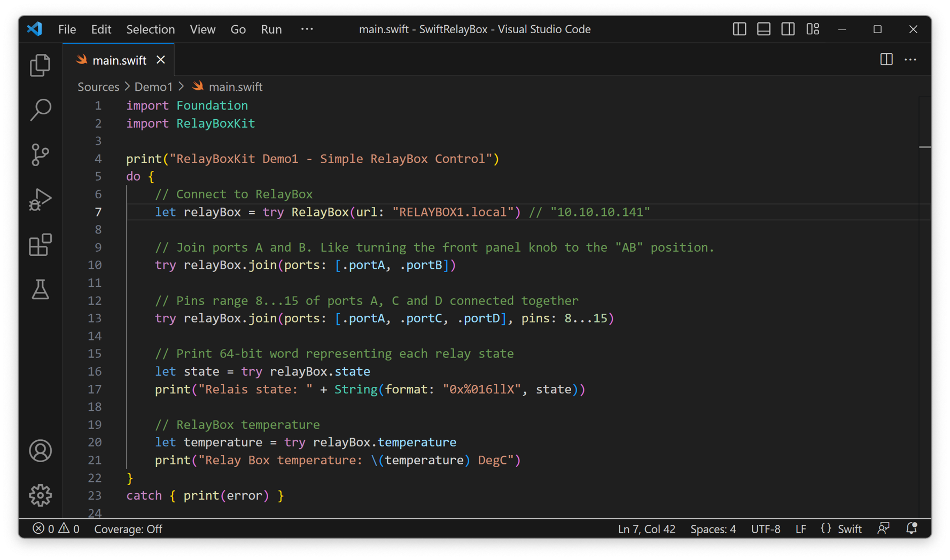Click the feedback icon in status bar
The image size is (950, 560).
(883, 528)
